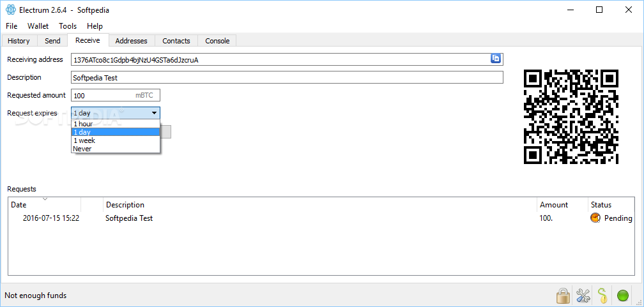Select the Receive tab
The image size is (644, 307).
coord(88,40)
